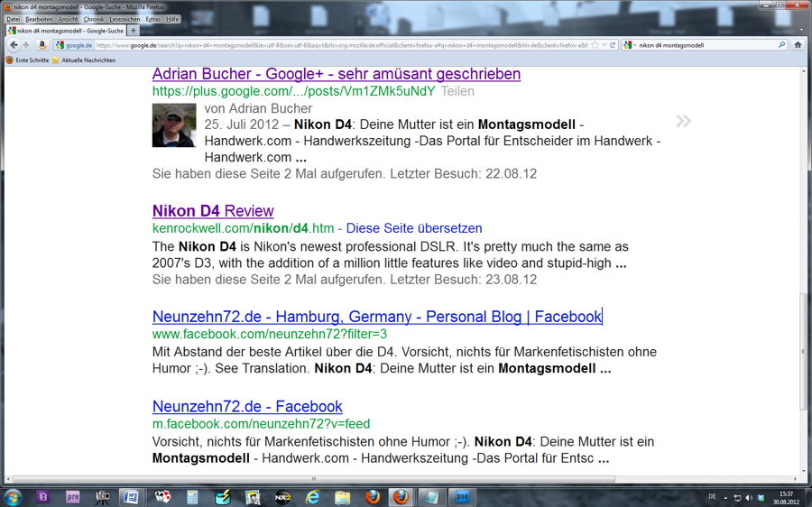Open the Lesezeichen menu
The height and width of the screenshot is (507, 812).
[125, 19]
